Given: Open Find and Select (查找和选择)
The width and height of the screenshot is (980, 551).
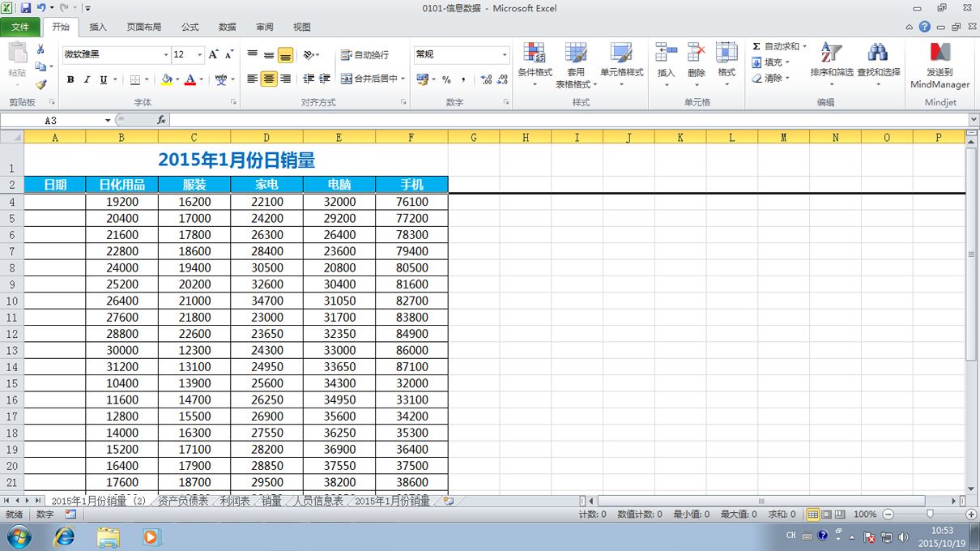Looking at the screenshot, I should click(879, 64).
